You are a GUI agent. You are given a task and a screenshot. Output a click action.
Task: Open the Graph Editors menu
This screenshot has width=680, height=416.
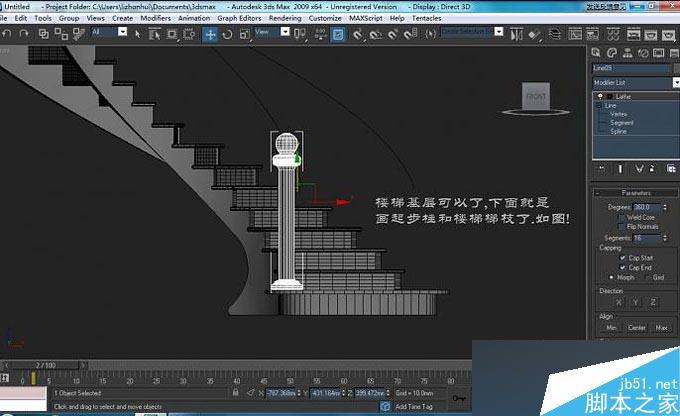239,18
